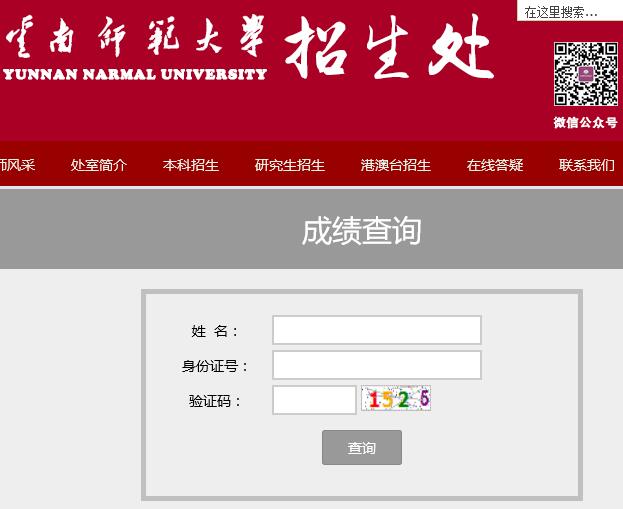Viewport: 623px width, 509px height.
Task: Open the 处室简介 menu item
Action: point(99,165)
